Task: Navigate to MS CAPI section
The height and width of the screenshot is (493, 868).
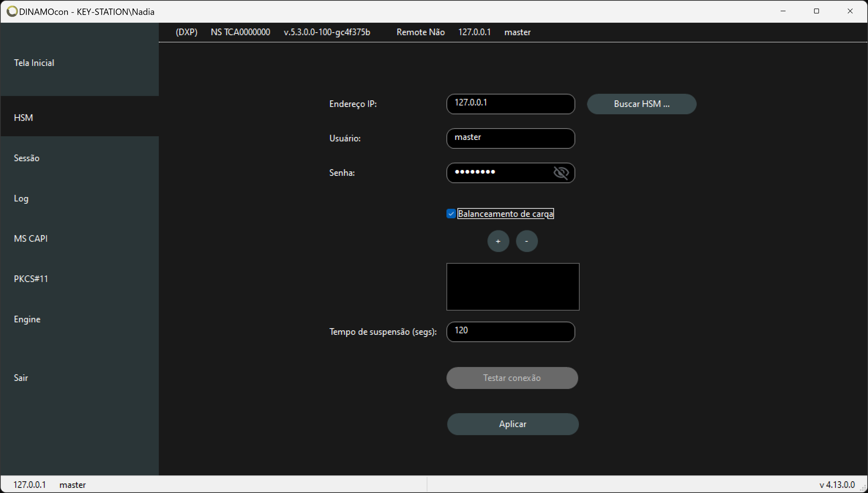Action: pos(30,238)
